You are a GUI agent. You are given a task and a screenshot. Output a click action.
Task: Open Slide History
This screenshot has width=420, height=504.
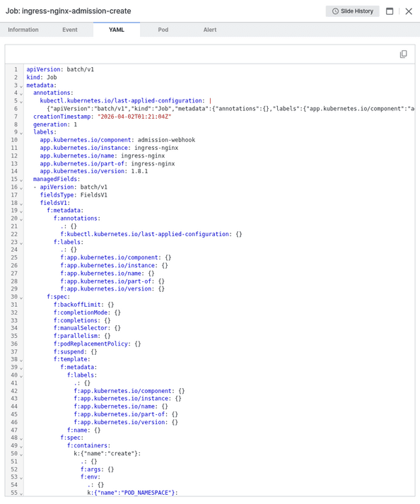pyautogui.click(x=352, y=11)
